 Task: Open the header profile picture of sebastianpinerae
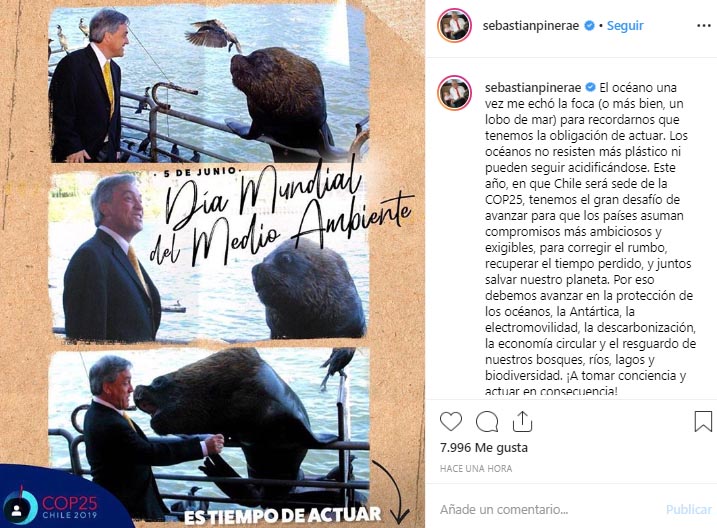pos(454,25)
